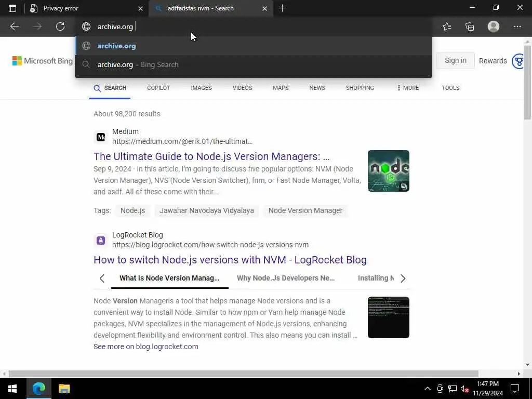
Task: Expand the MORE search categories menu
Action: (x=408, y=88)
